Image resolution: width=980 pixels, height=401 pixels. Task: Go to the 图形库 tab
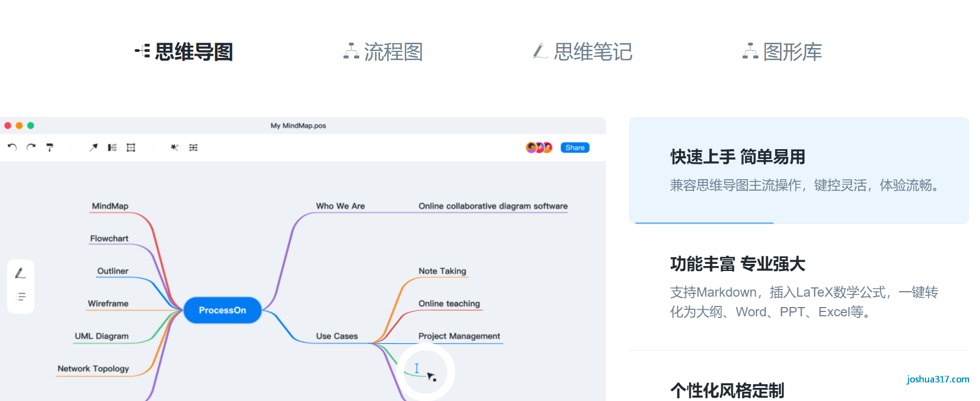782,52
